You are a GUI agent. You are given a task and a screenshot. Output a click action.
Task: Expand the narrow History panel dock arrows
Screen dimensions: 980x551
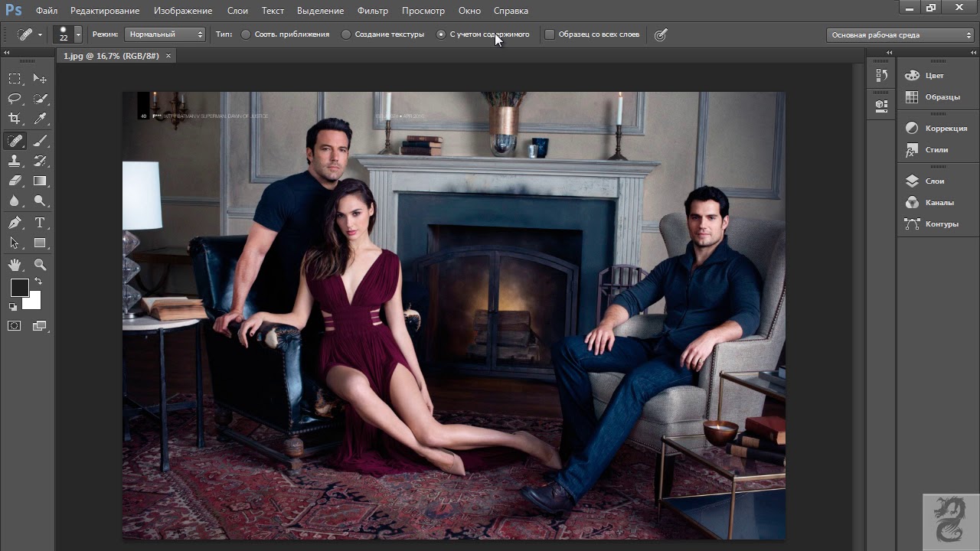(x=890, y=54)
